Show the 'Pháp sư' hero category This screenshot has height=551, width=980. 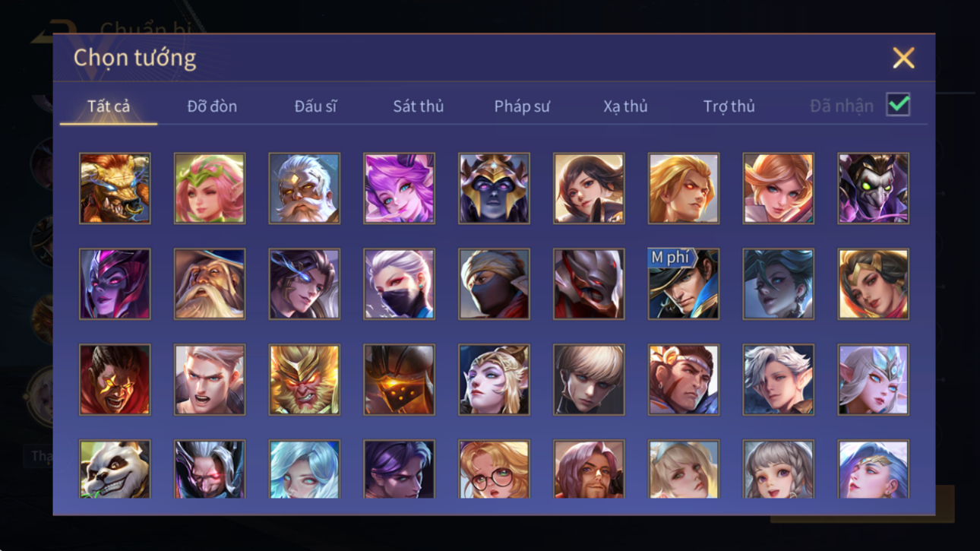click(522, 106)
